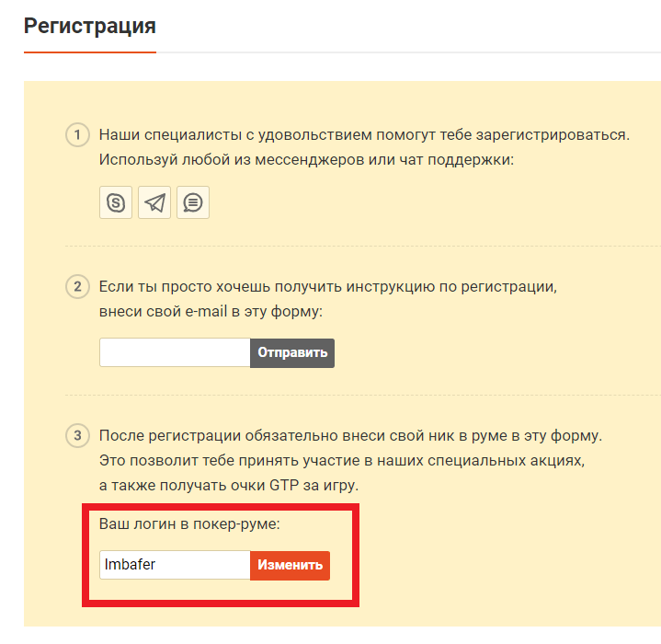
Task: Click the line starting Если ты просто хочешь
Action: click(328, 287)
